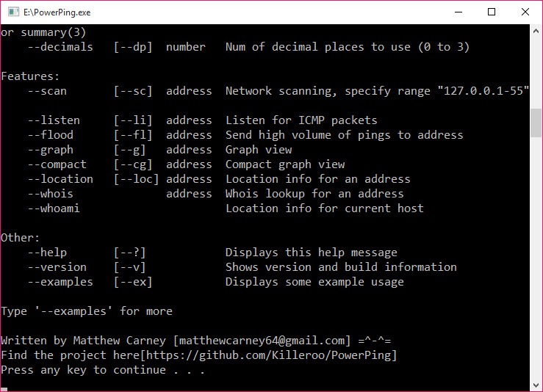Viewport: 543px width, 392px height.
Task: Click the blinking cursor at the bottom left
Action: [x=4, y=389]
